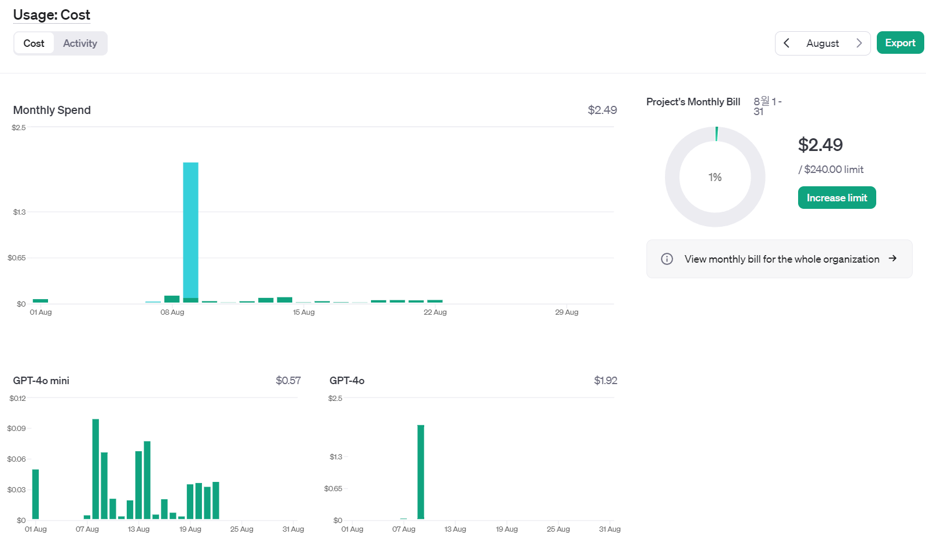Click the 1% usage donut chart

click(715, 177)
